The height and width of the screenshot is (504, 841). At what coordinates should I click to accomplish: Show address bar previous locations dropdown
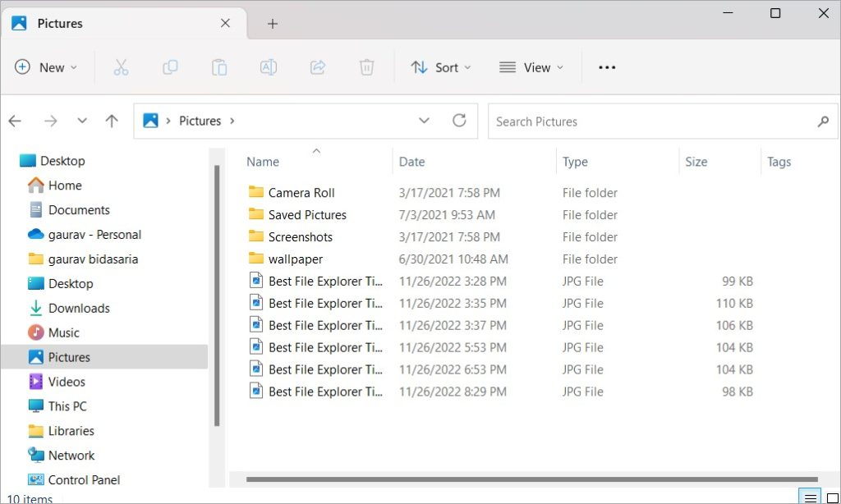424,121
